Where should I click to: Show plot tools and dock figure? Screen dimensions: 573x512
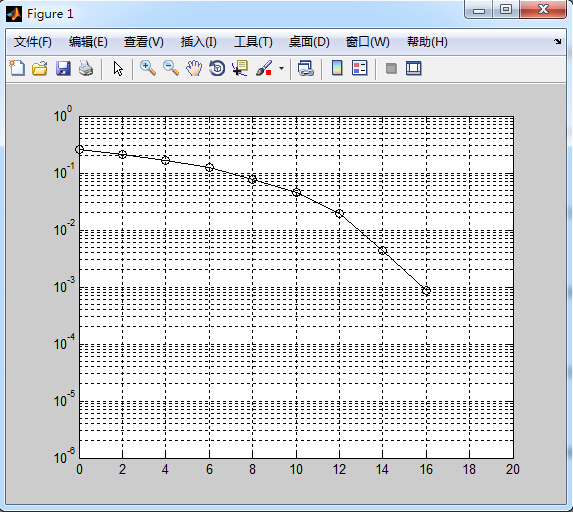click(x=414, y=68)
